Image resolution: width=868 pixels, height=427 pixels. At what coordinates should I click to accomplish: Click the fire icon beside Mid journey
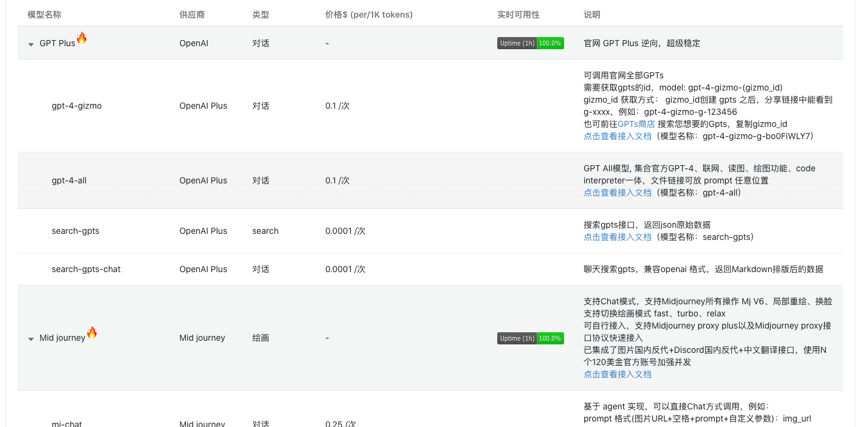[92, 332]
